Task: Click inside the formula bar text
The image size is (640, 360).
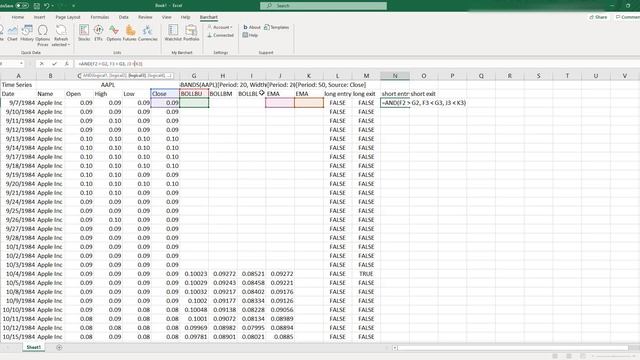Action: coord(110,64)
